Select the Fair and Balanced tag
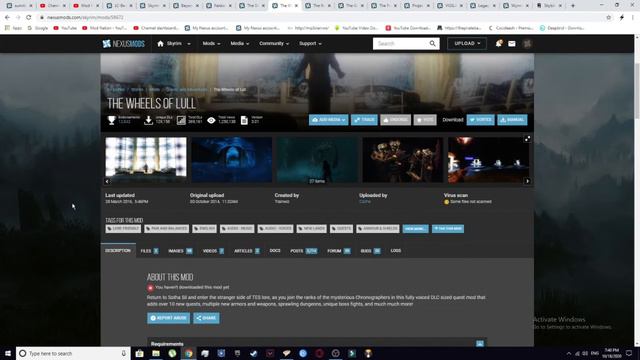The image size is (640, 360). tap(167, 229)
